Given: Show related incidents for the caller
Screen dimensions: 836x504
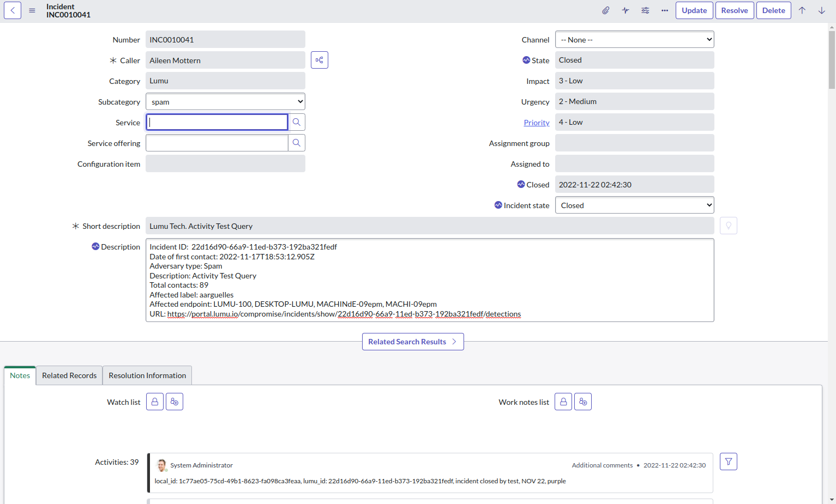Looking at the screenshot, I should pyautogui.click(x=320, y=60).
